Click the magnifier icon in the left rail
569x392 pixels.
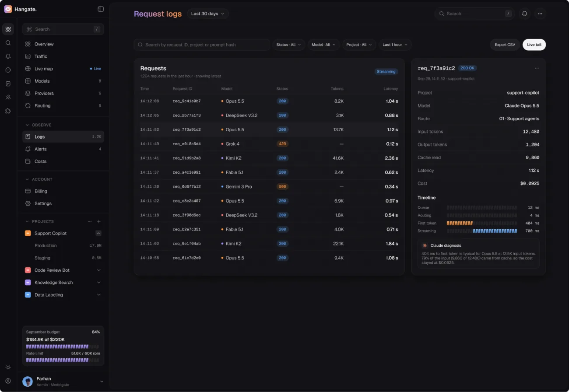(8, 43)
